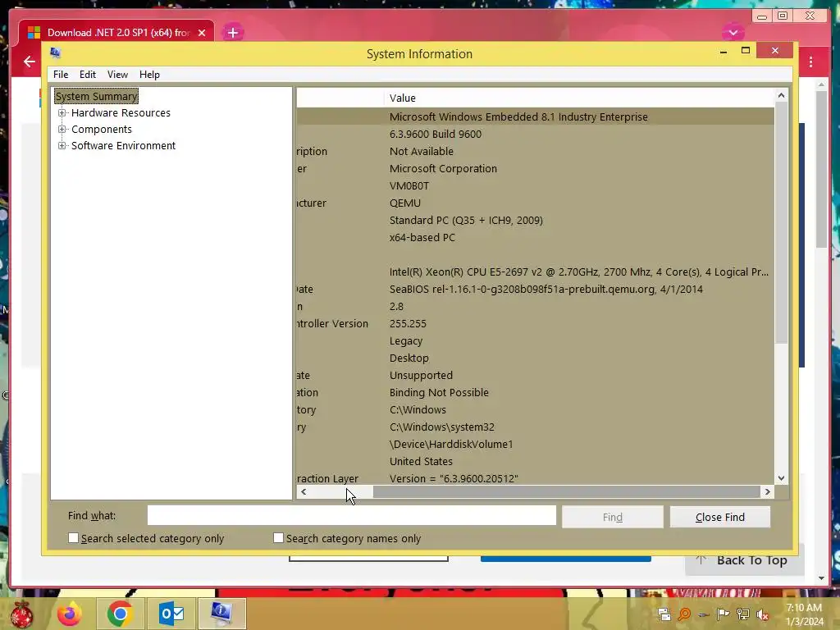Image resolution: width=840 pixels, height=630 pixels.
Task: Click the muted volume speaker icon
Action: pos(763,615)
